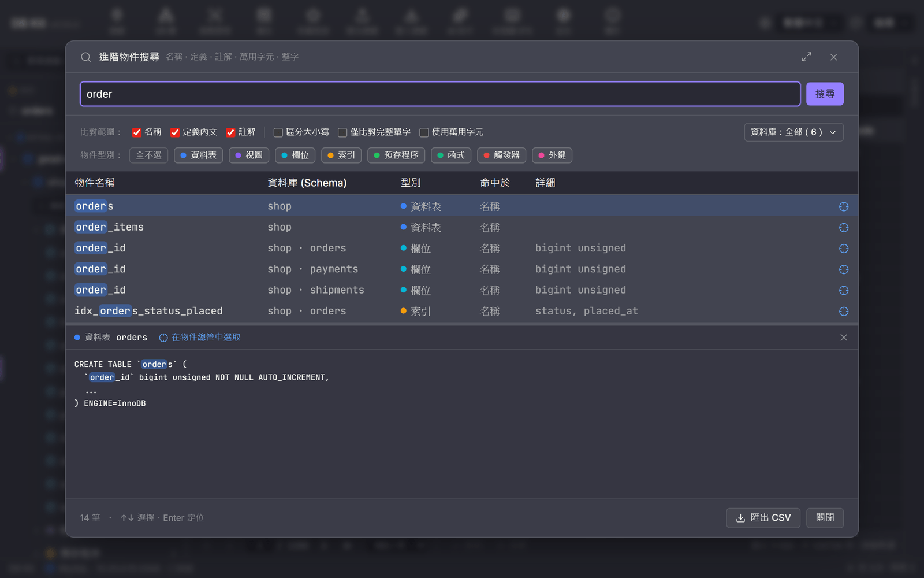Screen dimensions: 924x578
Task: Toggle the 註解 scope checkbox
Action: (230, 132)
